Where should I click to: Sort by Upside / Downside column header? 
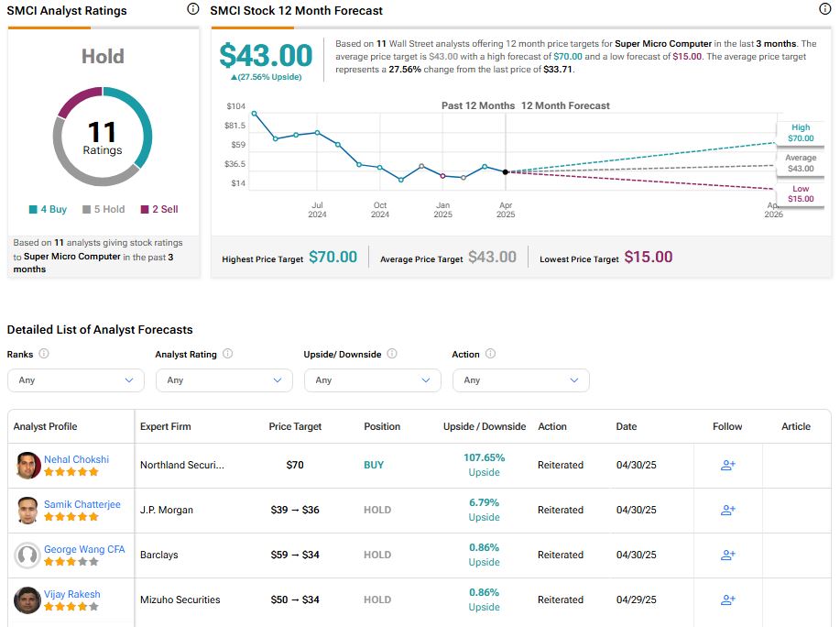[x=485, y=426]
